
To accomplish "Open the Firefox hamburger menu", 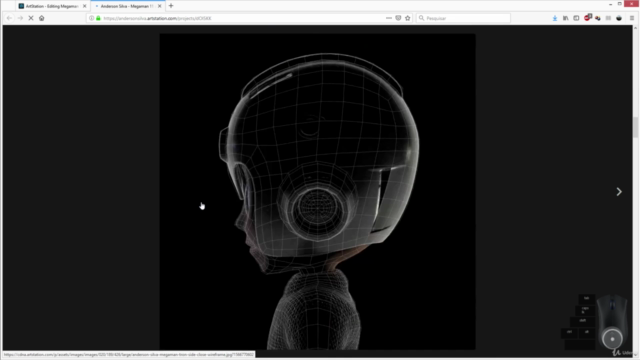I will (x=632, y=18).
